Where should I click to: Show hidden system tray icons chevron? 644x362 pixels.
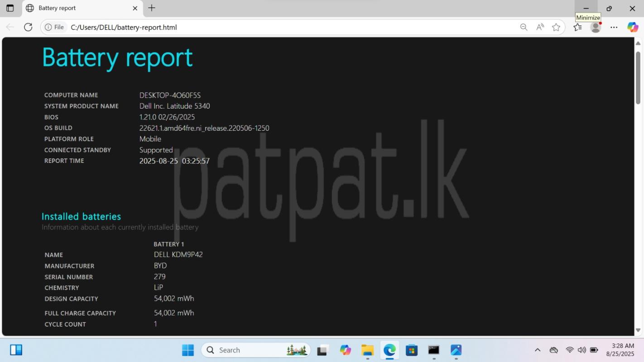(538, 350)
